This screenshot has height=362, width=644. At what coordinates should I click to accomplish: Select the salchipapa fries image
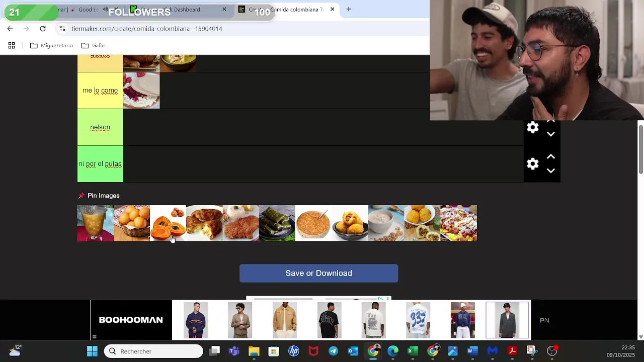pyautogui.click(x=459, y=223)
